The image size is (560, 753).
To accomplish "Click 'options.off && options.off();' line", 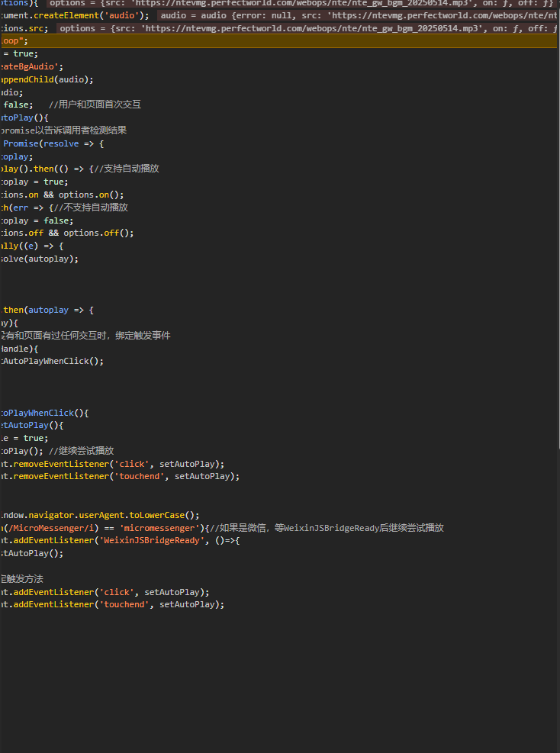I will [x=67, y=233].
